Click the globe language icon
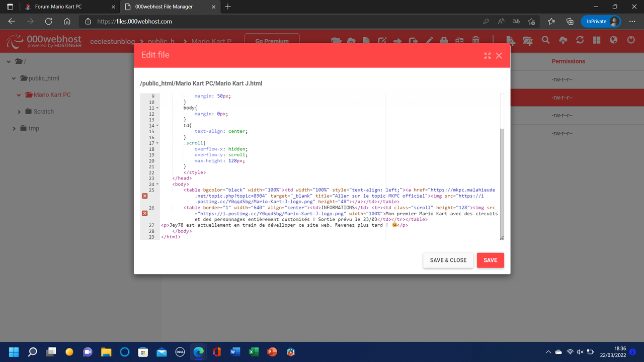644x362 pixels. [613, 41]
